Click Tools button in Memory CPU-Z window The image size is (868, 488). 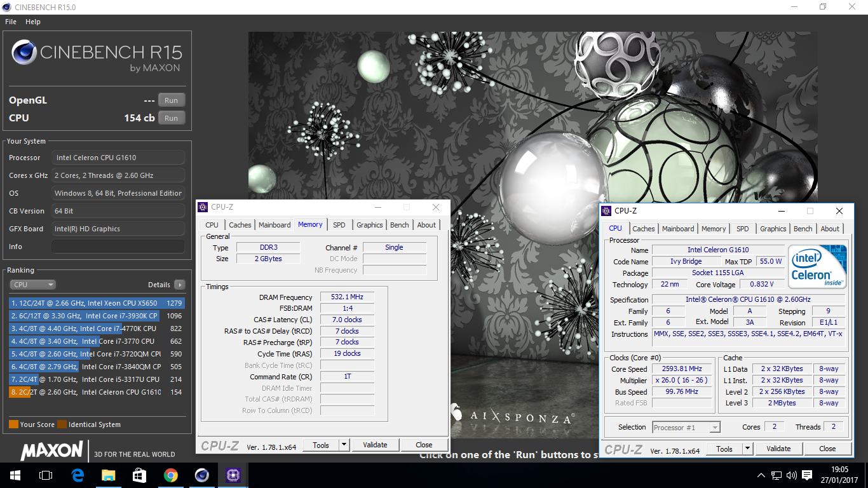tap(321, 445)
